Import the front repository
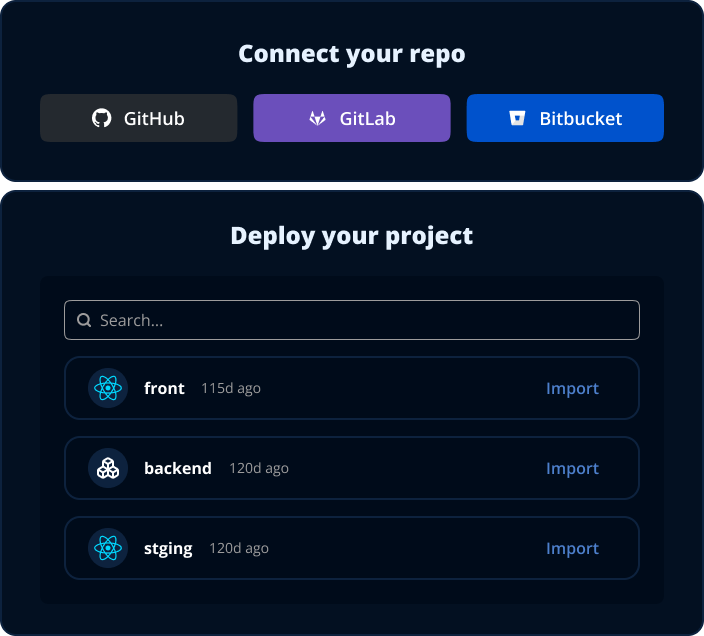Viewport: 704px width, 636px height. [x=572, y=388]
